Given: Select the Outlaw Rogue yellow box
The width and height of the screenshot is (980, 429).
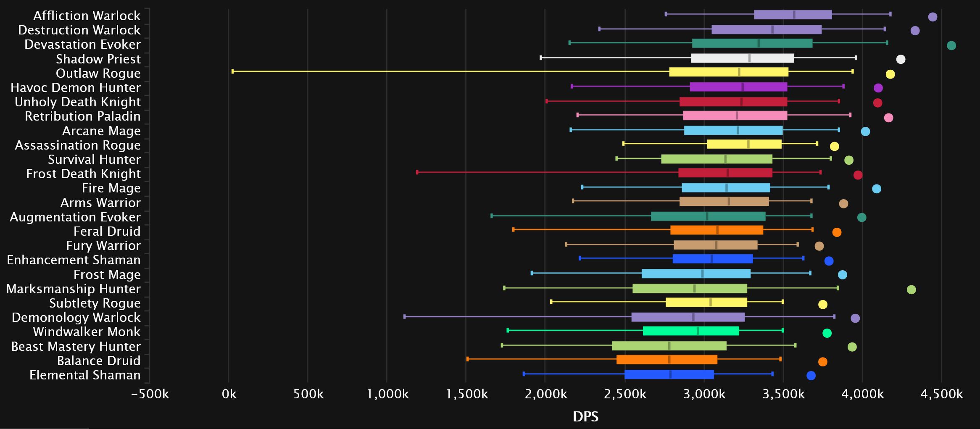Looking at the screenshot, I should (729, 72).
